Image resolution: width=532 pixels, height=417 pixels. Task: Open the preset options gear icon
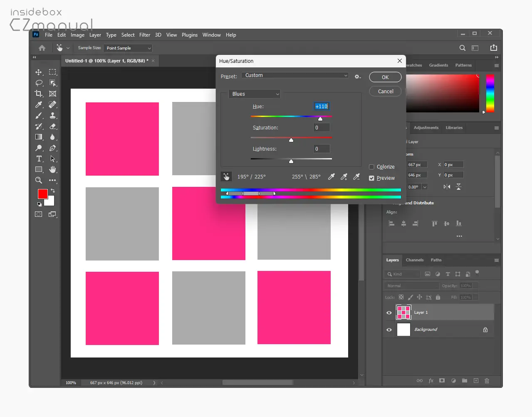pyautogui.click(x=357, y=77)
